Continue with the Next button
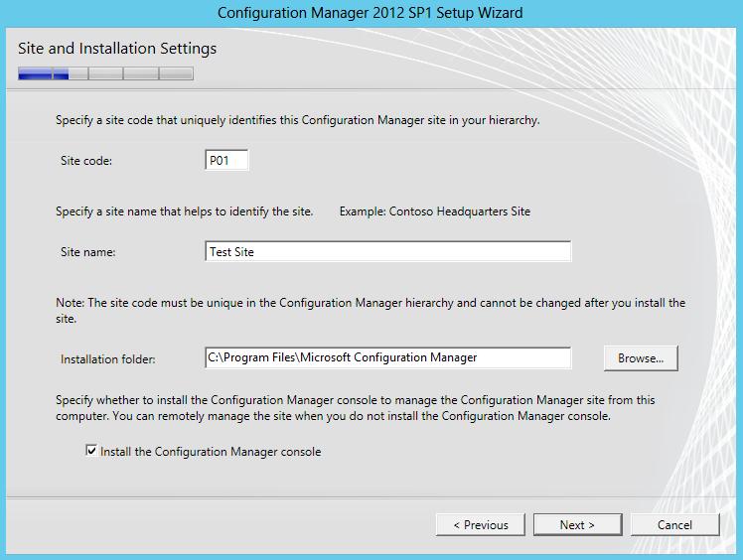This screenshot has width=743, height=560. coord(578,525)
